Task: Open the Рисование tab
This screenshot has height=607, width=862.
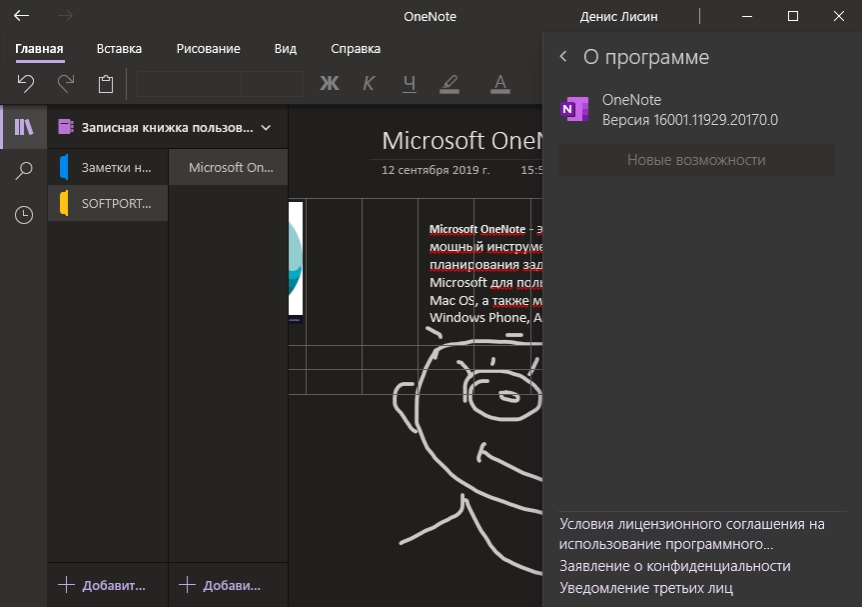Action: tap(208, 49)
